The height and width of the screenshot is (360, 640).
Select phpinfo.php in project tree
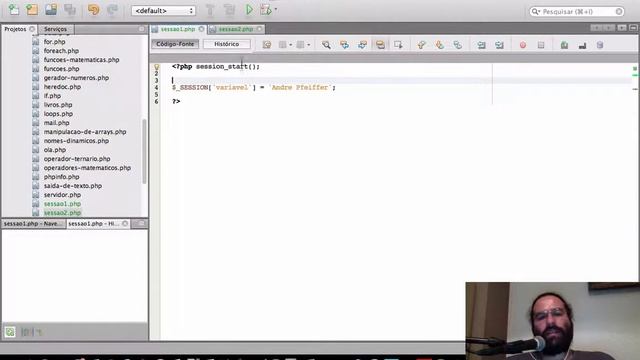click(x=61, y=177)
